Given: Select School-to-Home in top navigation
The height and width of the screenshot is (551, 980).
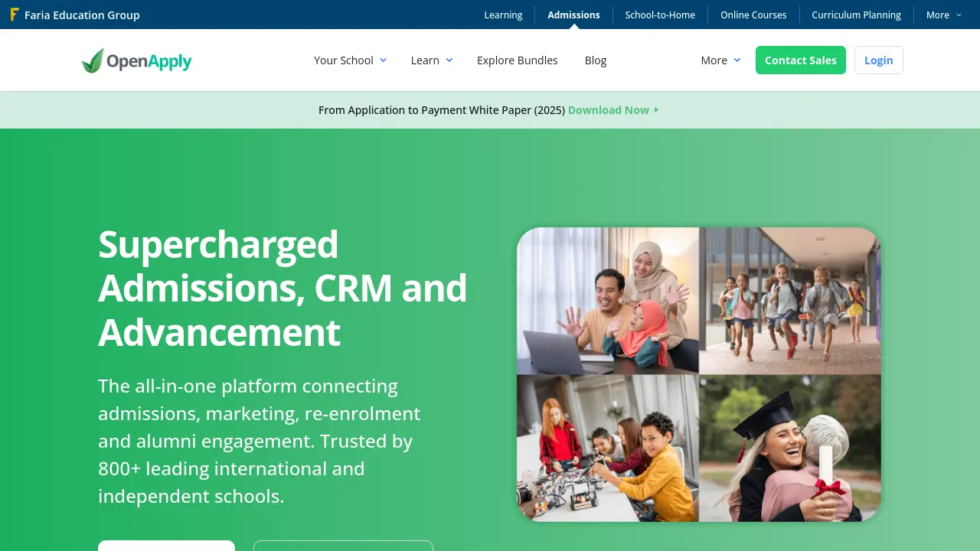Looking at the screenshot, I should [x=660, y=15].
